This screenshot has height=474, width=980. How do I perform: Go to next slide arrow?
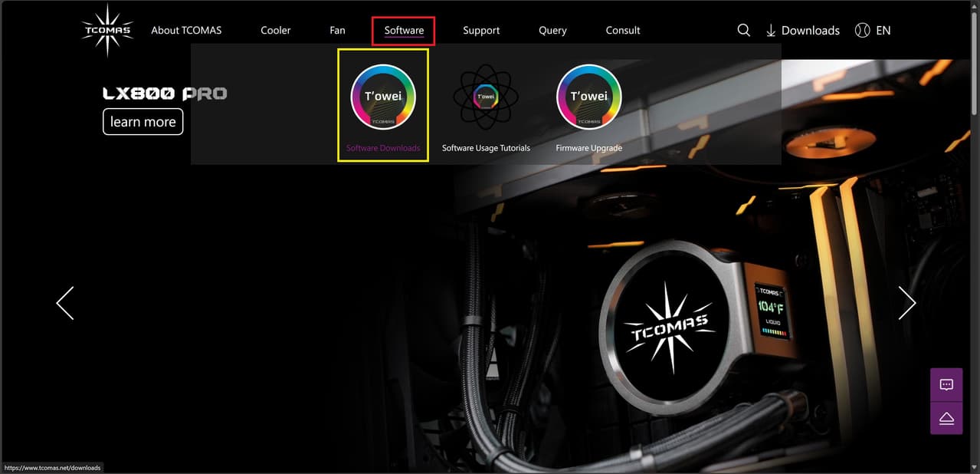(907, 303)
